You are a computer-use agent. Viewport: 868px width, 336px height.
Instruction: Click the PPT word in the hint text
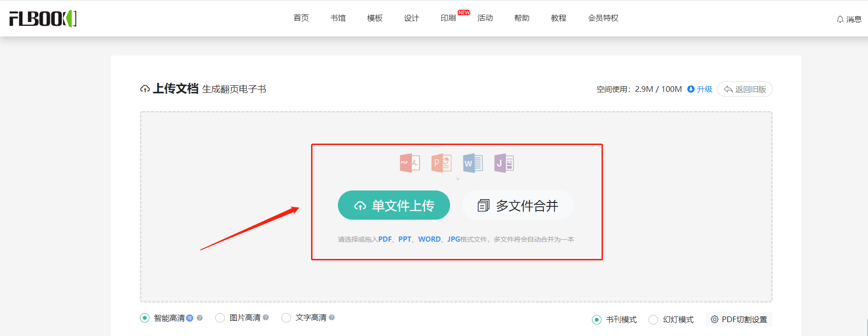405,239
